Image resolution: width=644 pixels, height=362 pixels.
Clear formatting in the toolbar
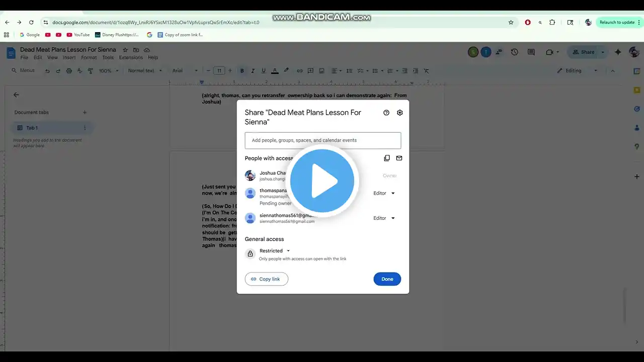(x=427, y=71)
